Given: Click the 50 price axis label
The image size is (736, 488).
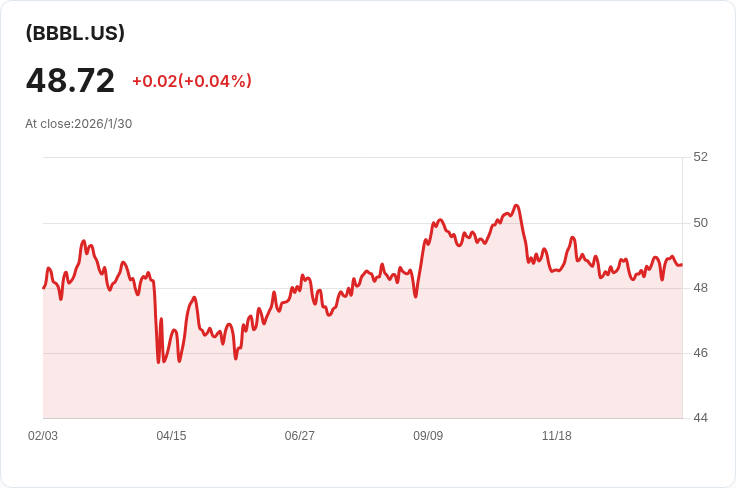Looking at the screenshot, I should point(700,222).
